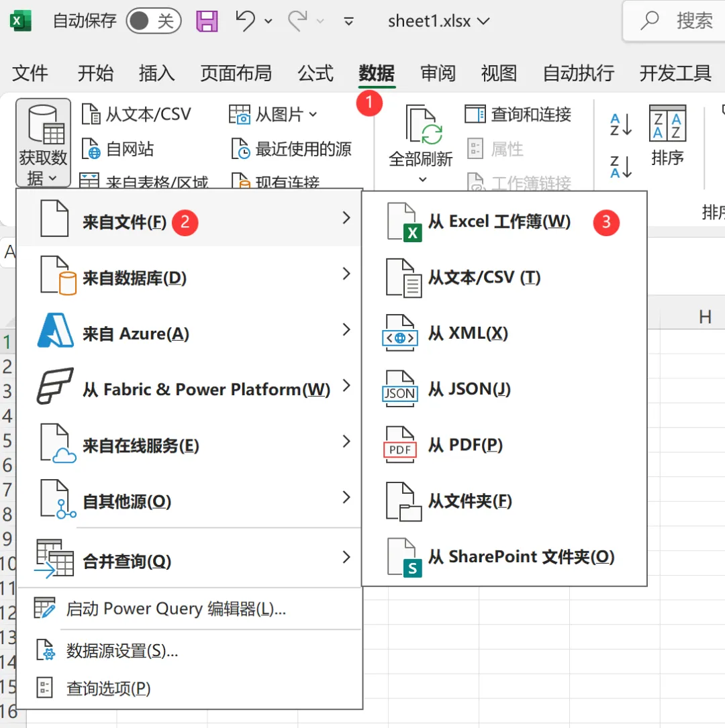
Task: Click 从文本/CSV in the ribbon
Action: click(136, 114)
